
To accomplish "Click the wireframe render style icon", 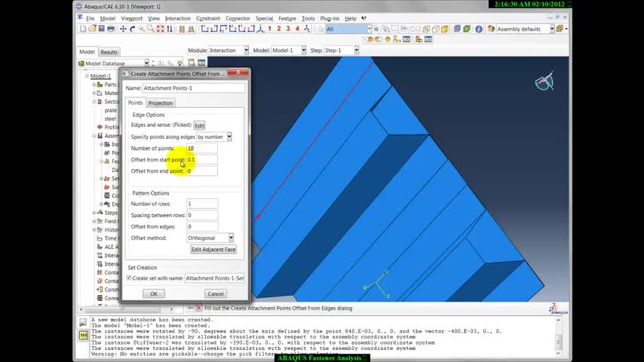I will coord(426,29).
